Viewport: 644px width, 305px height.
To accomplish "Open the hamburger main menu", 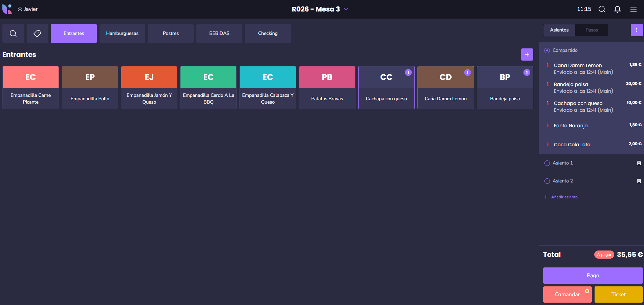I will click(633, 9).
